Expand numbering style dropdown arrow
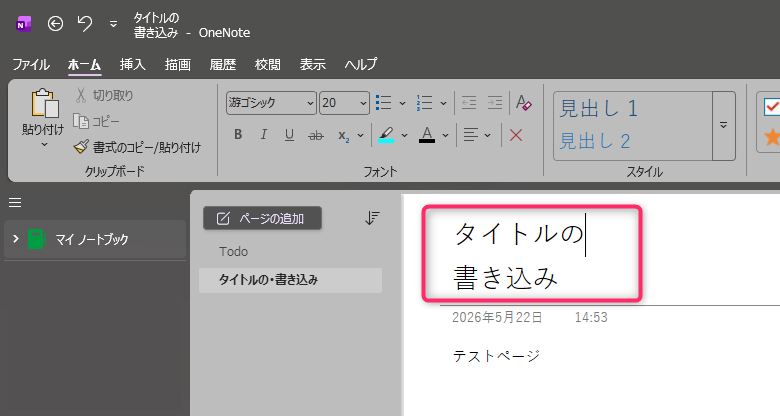The image size is (780, 416). [443, 104]
